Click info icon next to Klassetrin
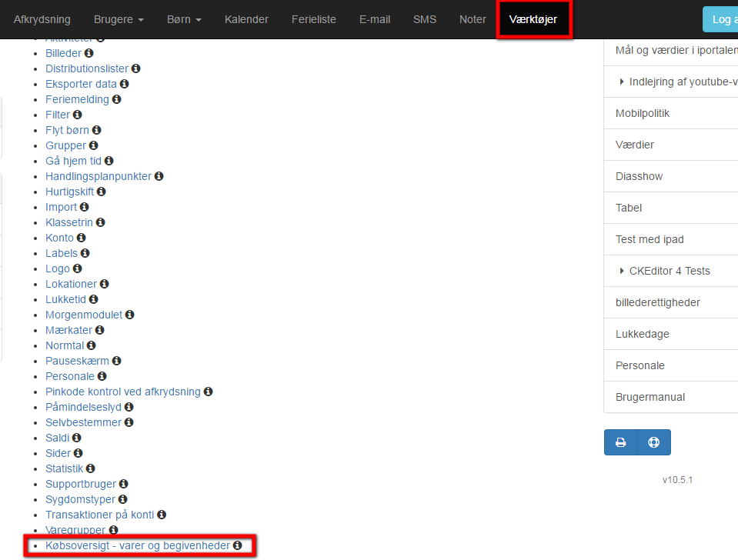738x560 pixels. [100, 222]
